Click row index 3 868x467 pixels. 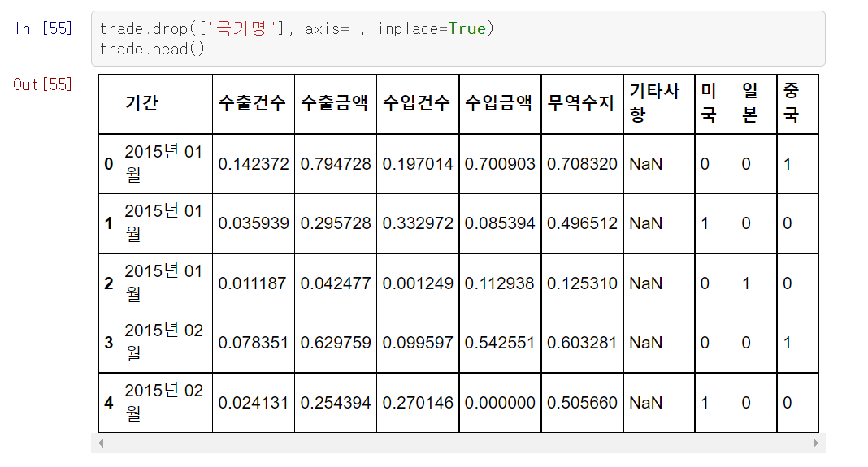tap(109, 343)
